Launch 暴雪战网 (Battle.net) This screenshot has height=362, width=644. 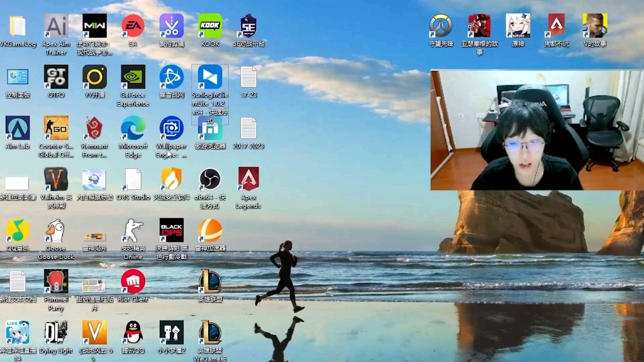[172, 77]
